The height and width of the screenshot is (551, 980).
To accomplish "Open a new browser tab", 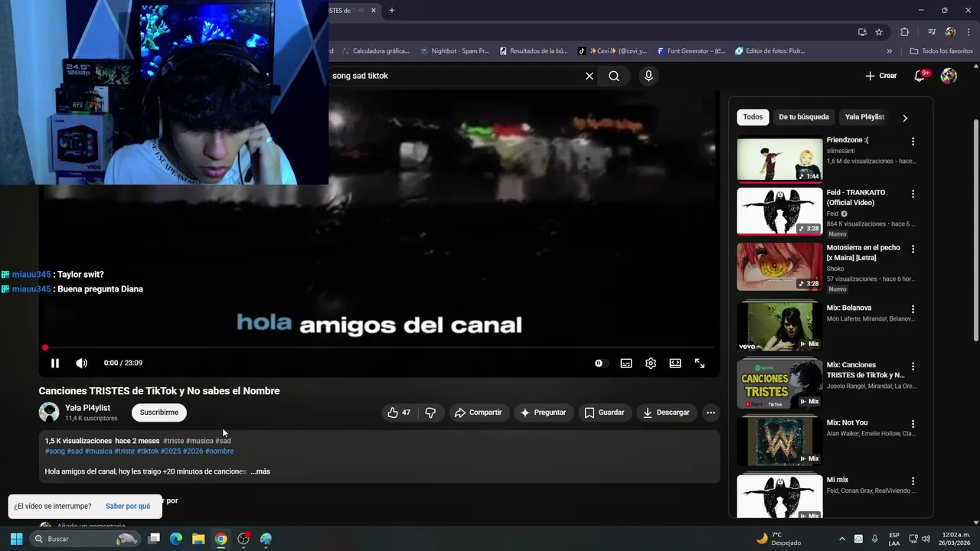I will pos(392,11).
